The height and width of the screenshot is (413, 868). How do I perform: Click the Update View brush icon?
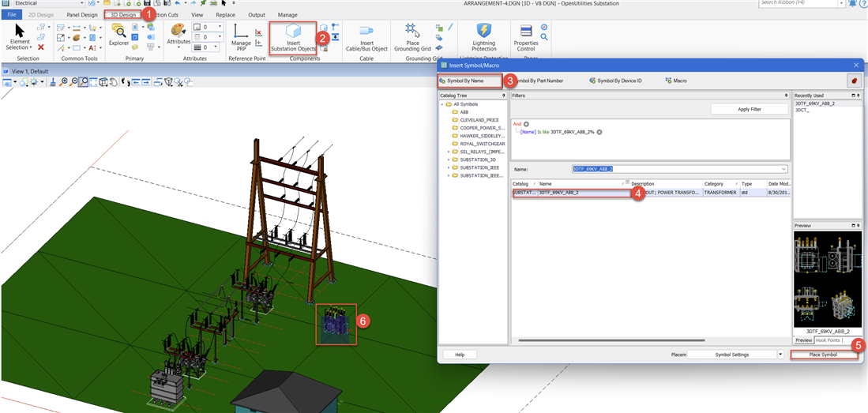53,82
